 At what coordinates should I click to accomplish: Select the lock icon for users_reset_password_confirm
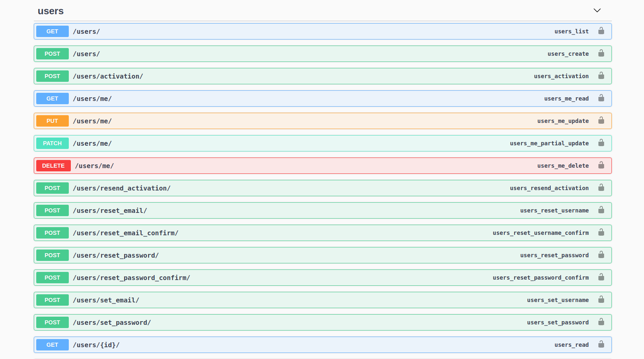coord(601,277)
